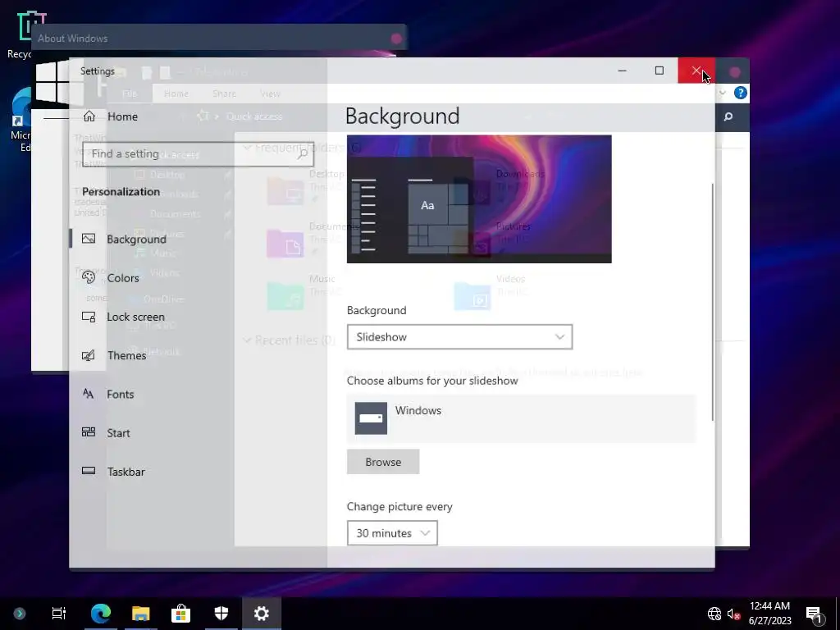Open Windows Security from the taskbar

coord(221,614)
